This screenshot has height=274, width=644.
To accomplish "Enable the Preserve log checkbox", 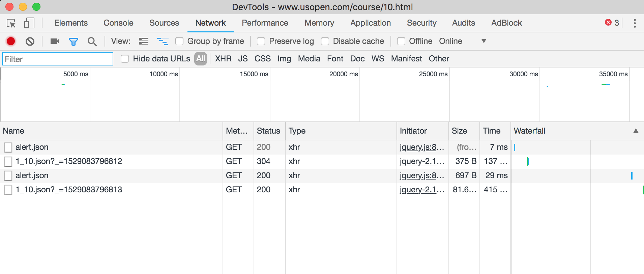I will pyautogui.click(x=261, y=41).
